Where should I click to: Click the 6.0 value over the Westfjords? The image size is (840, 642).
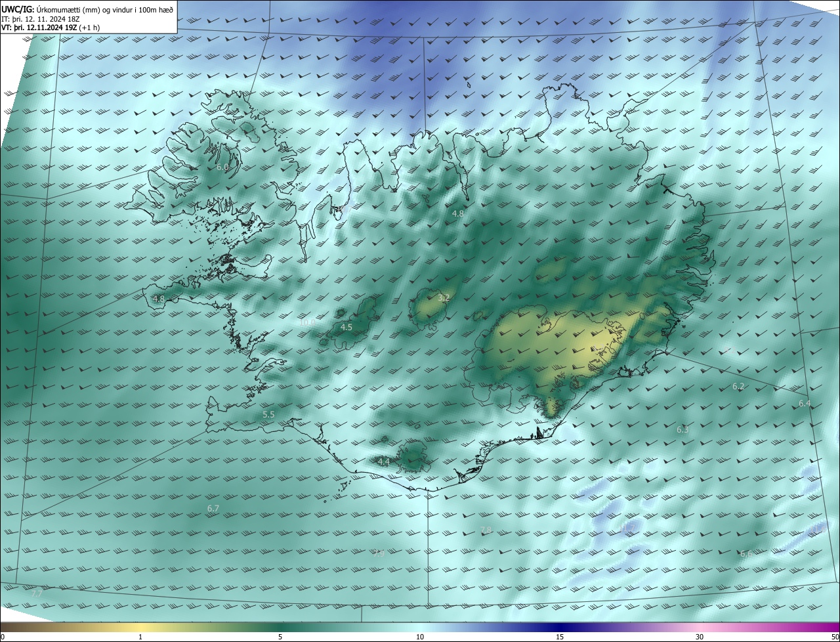tap(222, 167)
